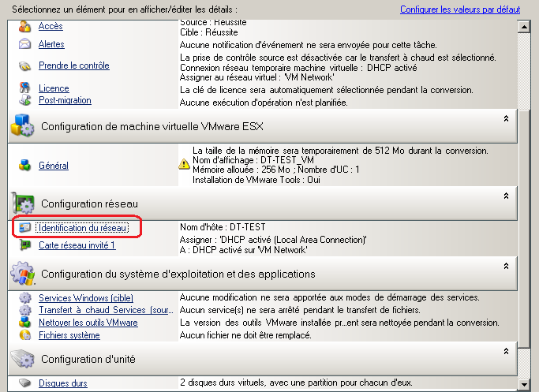Open the Carte réseau invité 1 link
This screenshot has height=392, width=539.
point(77,245)
